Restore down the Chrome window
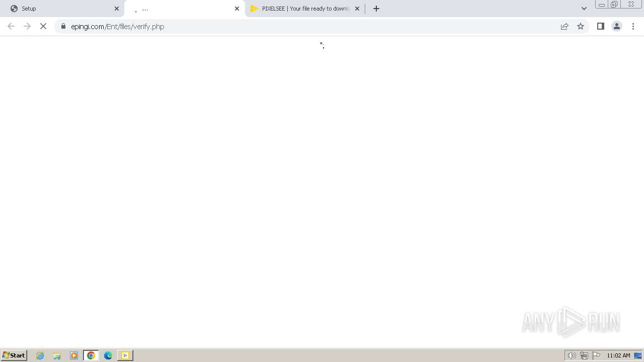The image size is (644, 362). click(614, 5)
